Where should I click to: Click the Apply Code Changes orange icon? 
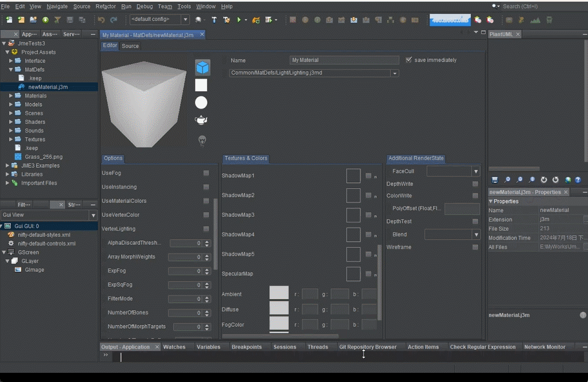(256, 20)
